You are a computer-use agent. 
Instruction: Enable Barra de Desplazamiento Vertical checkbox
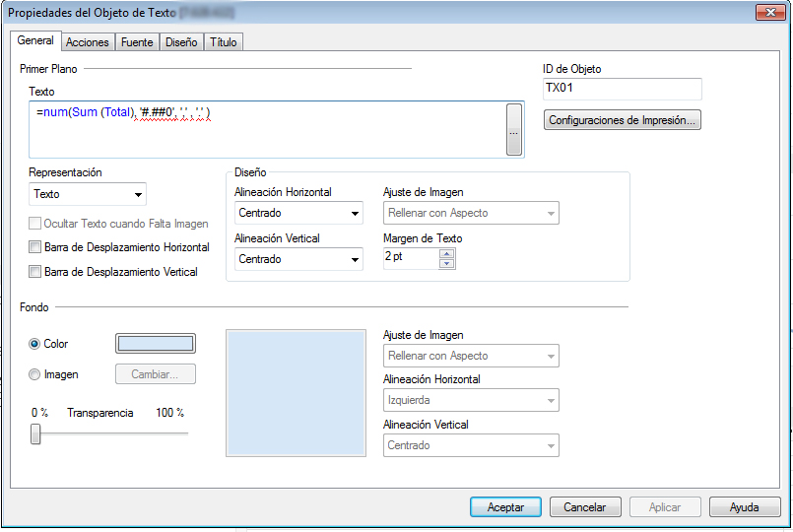coord(35,272)
